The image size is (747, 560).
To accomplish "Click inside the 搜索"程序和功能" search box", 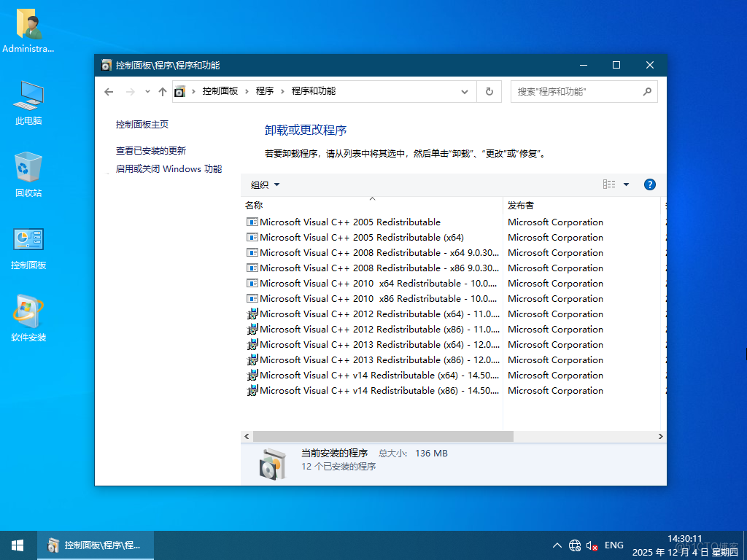I will coord(576,91).
